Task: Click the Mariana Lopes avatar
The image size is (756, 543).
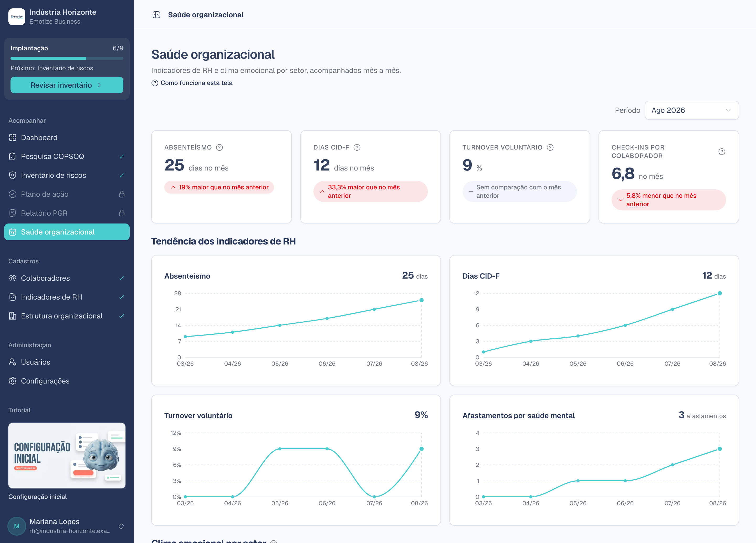Action: pyautogui.click(x=17, y=526)
